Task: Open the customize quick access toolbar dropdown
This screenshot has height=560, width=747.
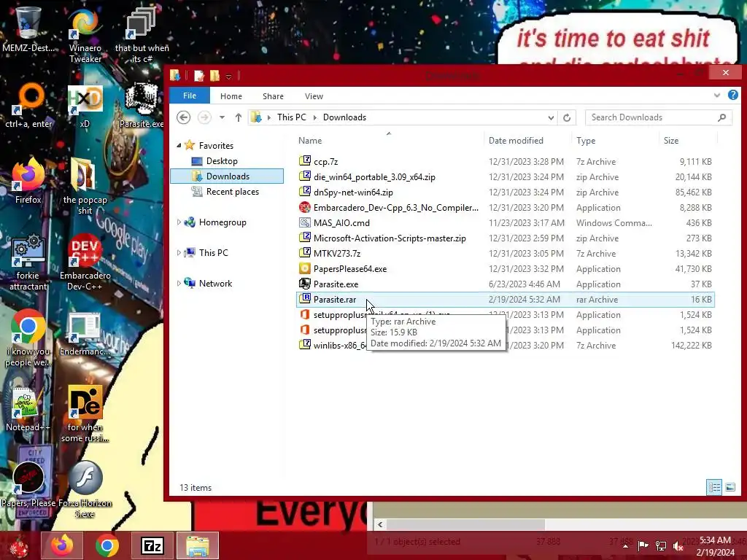Action: [x=228, y=76]
